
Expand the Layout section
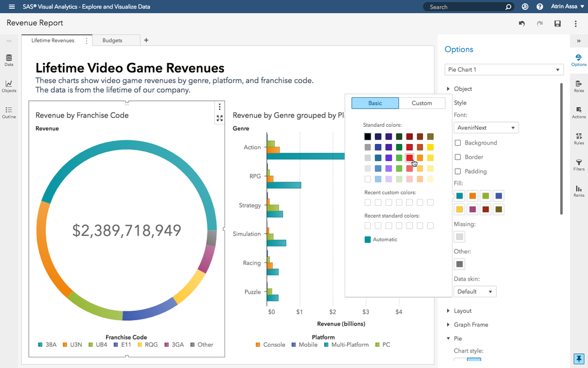(x=463, y=311)
